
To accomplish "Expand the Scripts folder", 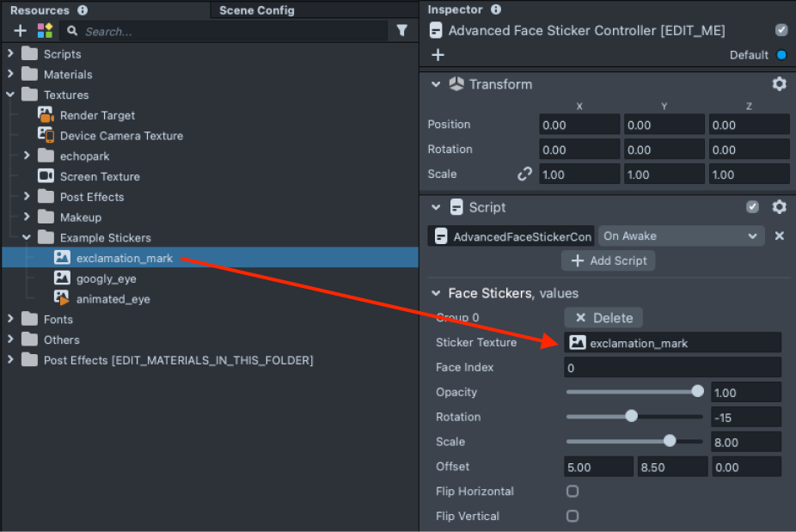I will pyautogui.click(x=10, y=54).
